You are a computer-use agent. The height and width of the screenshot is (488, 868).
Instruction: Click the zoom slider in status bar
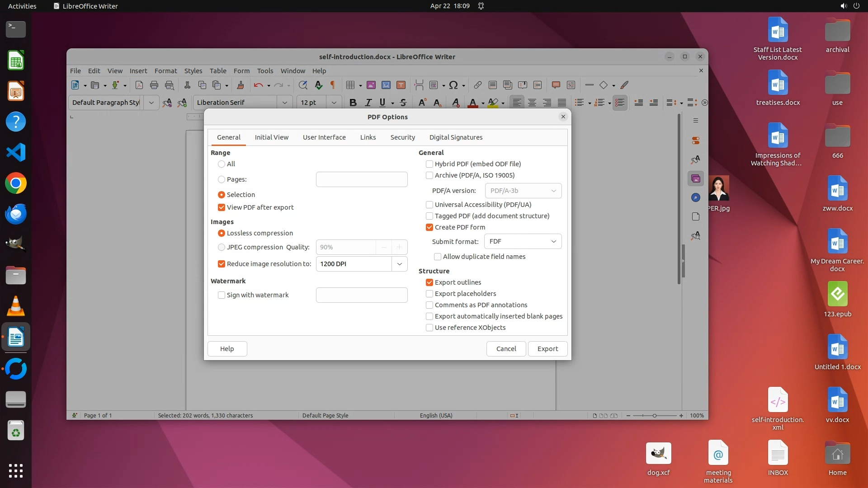click(654, 416)
